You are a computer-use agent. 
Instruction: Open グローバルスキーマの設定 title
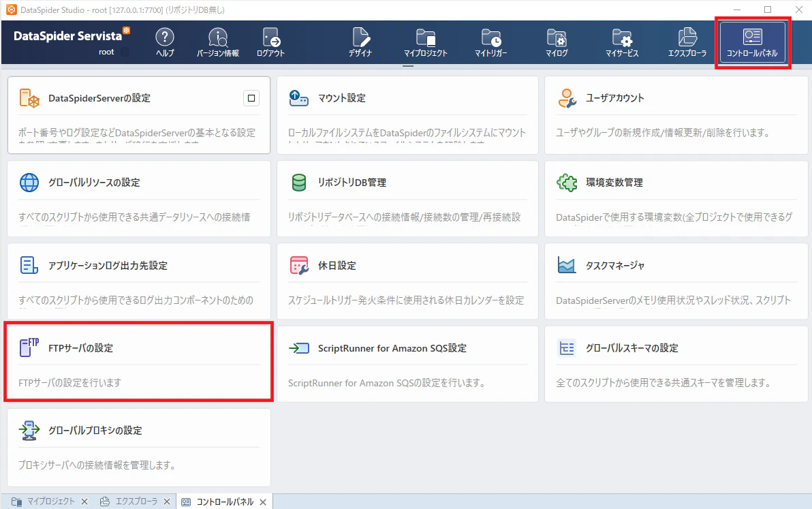coord(631,348)
